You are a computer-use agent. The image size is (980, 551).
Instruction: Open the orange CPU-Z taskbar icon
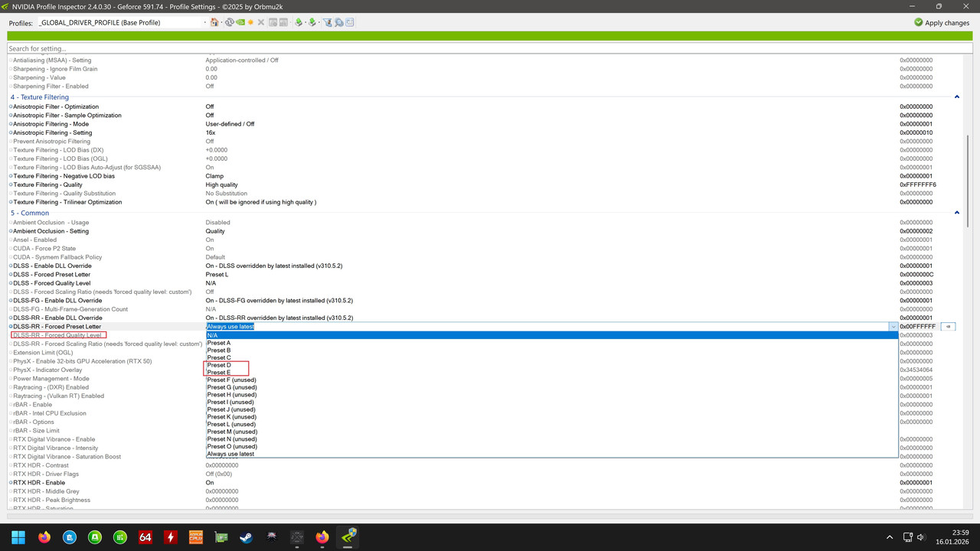196,537
